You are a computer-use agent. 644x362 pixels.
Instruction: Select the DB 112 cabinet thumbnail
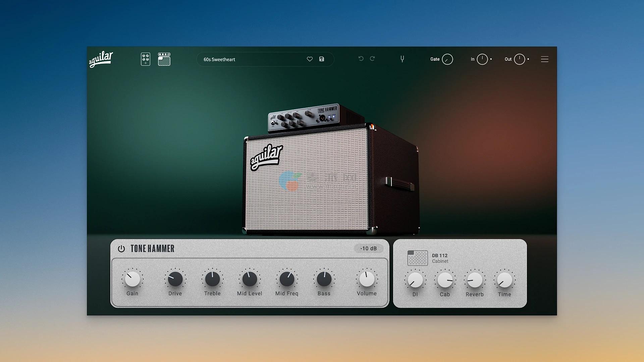(417, 258)
